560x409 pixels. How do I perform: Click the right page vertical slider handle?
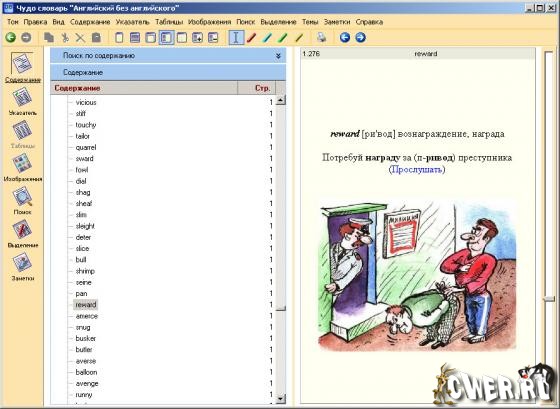pos(549,299)
